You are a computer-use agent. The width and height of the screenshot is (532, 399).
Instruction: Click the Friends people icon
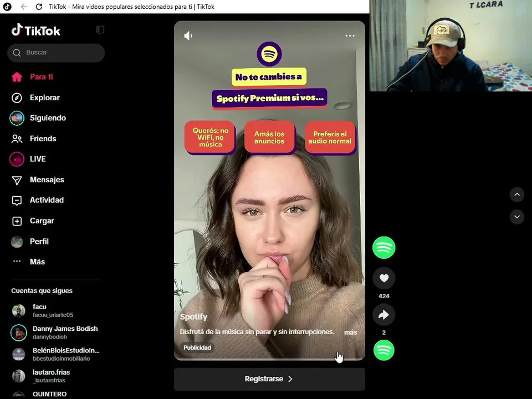pos(17,139)
